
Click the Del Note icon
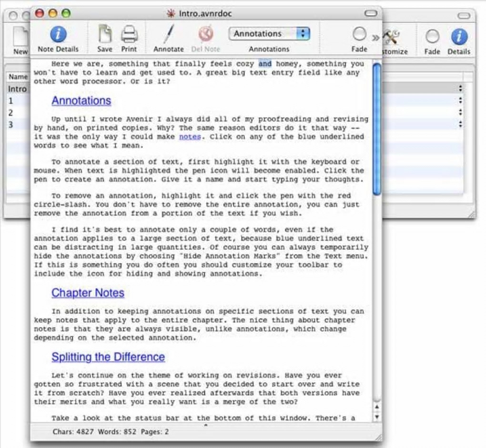pyautogui.click(x=206, y=34)
